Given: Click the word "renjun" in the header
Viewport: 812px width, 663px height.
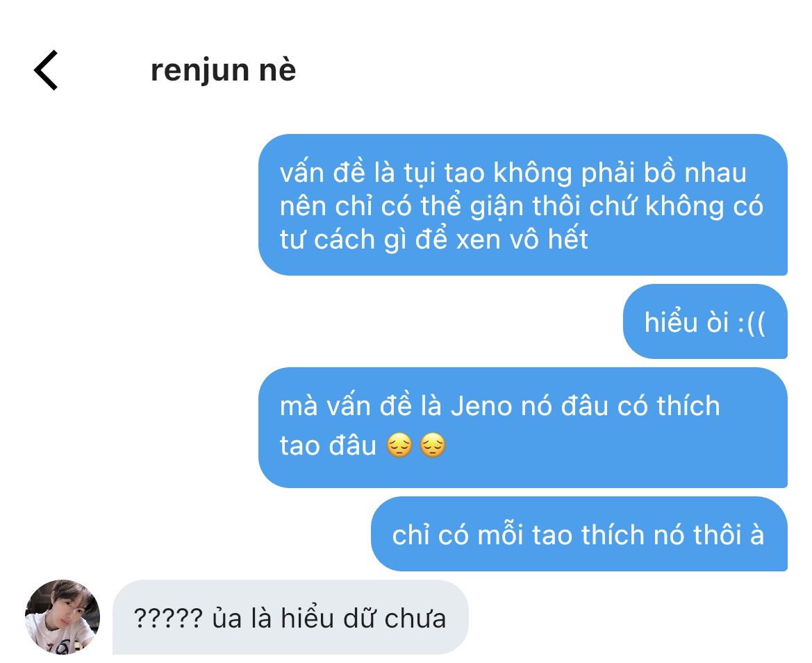Looking at the screenshot, I should pos(200,72).
